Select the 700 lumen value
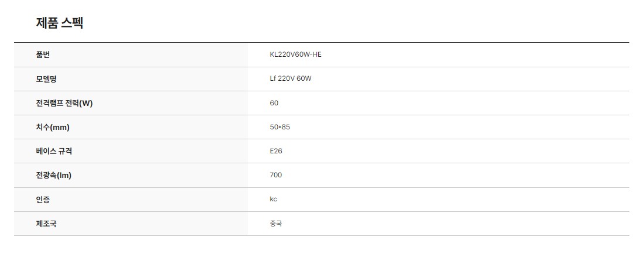 276,175
